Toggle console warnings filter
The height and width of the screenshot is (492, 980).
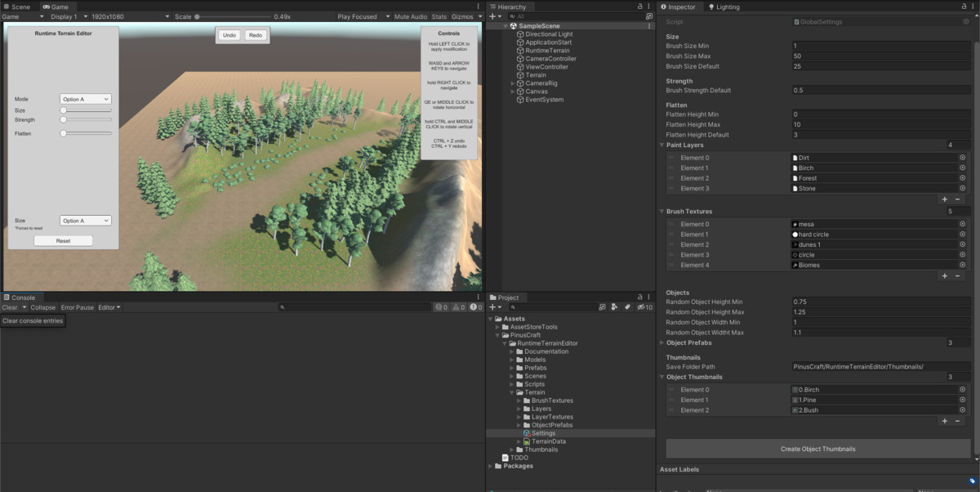(x=457, y=307)
